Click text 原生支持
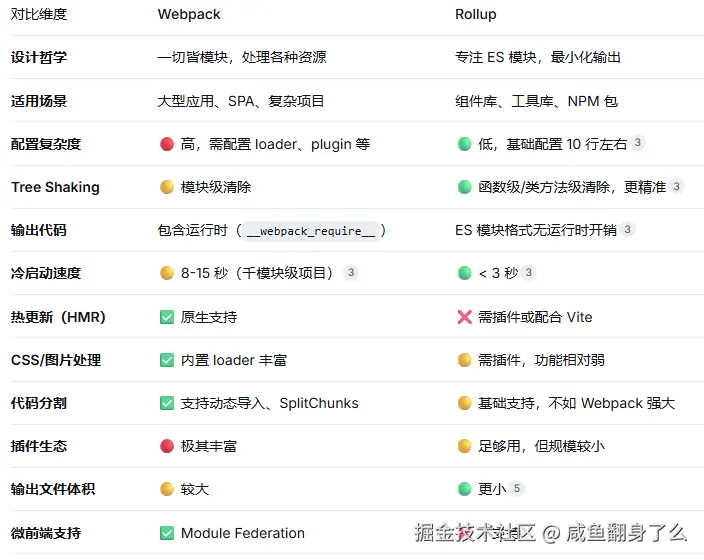 point(209,317)
